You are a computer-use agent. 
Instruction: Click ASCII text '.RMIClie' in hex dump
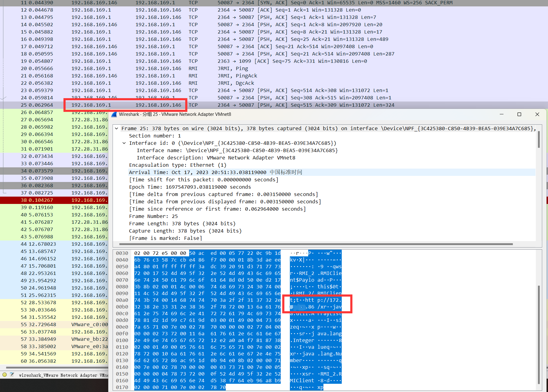point(330,273)
